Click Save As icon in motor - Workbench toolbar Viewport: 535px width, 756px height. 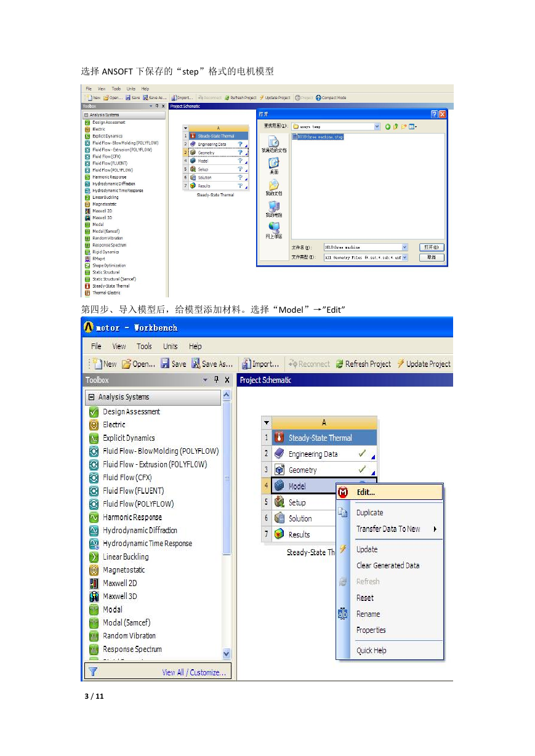(x=196, y=364)
